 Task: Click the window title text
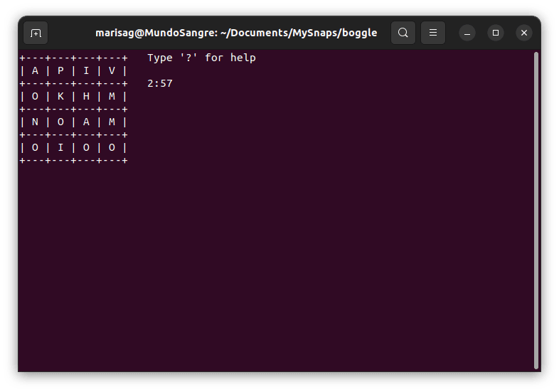point(236,33)
